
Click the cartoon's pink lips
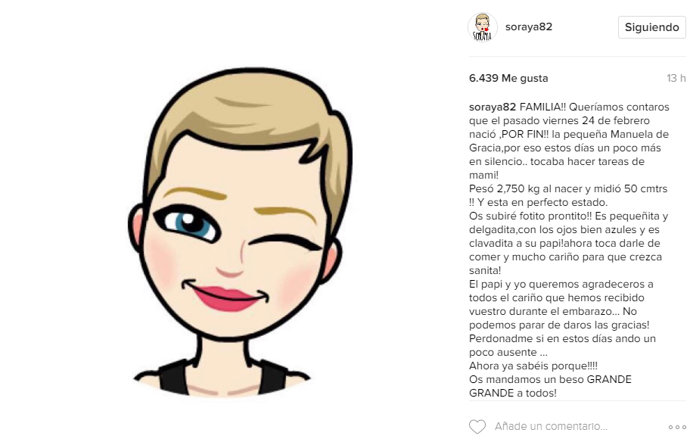coord(224,298)
